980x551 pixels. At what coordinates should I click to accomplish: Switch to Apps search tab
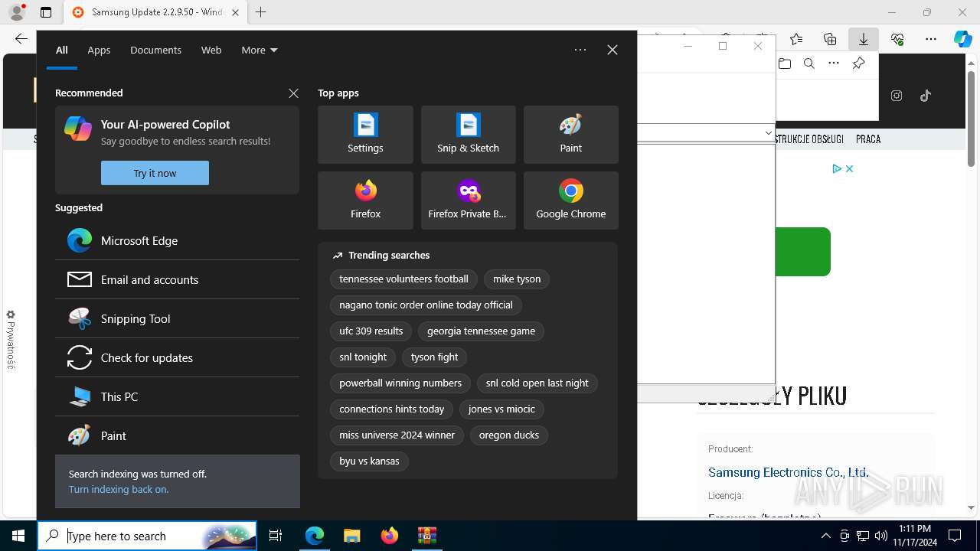pos(99,50)
